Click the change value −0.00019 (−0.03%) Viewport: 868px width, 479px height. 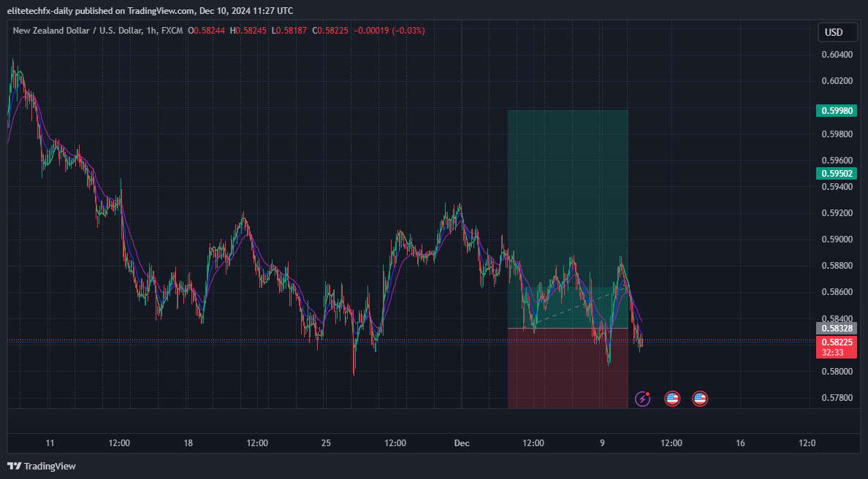(x=389, y=31)
